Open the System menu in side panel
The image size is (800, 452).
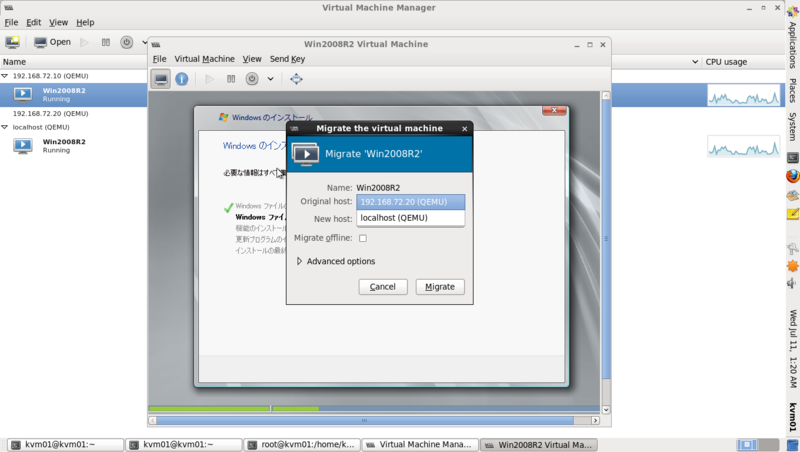pos(792,127)
